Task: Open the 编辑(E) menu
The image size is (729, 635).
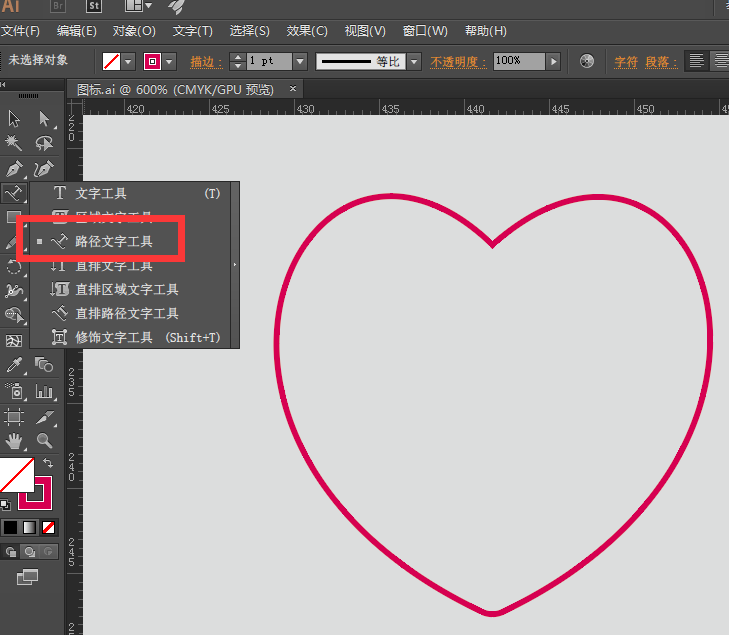Action: [x=77, y=31]
